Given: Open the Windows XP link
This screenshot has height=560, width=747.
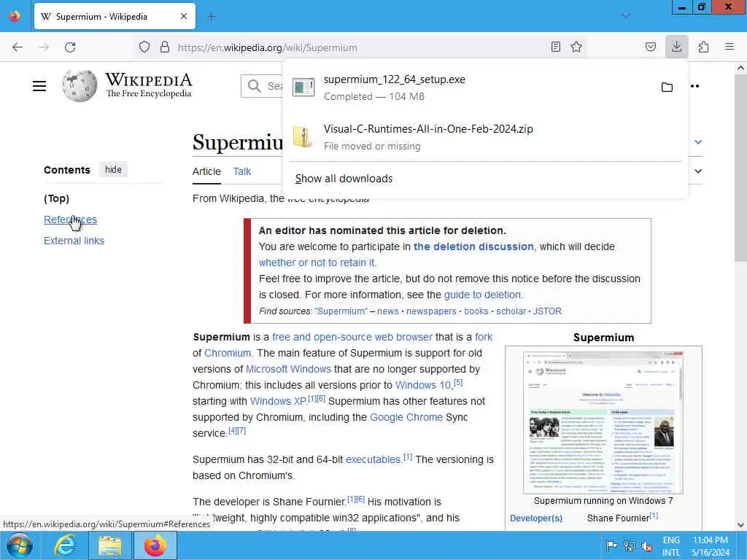Looking at the screenshot, I should point(278,401).
